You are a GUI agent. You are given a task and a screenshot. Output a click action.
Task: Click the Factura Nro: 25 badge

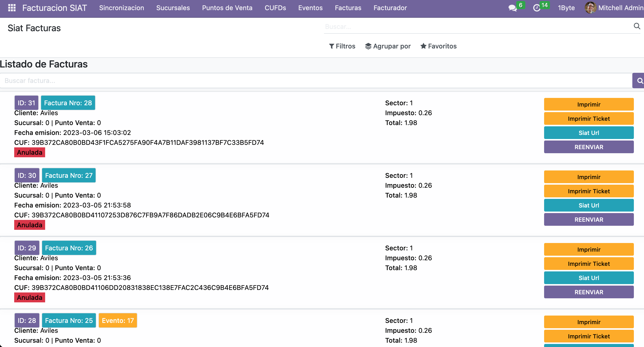[x=69, y=321]
